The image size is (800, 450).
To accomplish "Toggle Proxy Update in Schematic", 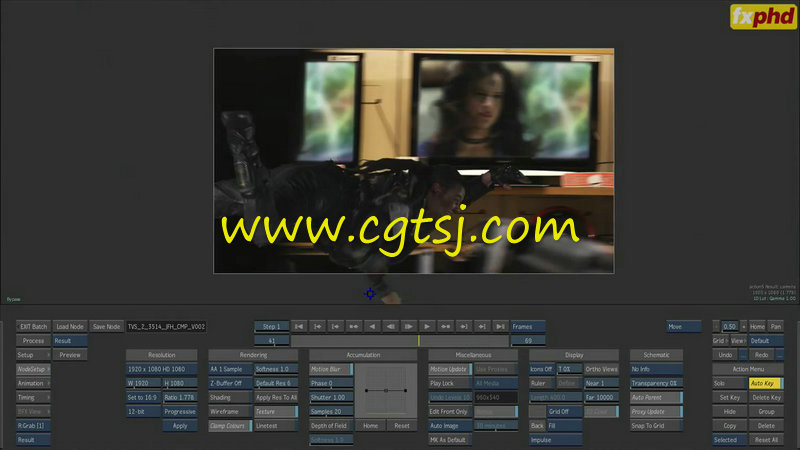I will tap(656, 411).
